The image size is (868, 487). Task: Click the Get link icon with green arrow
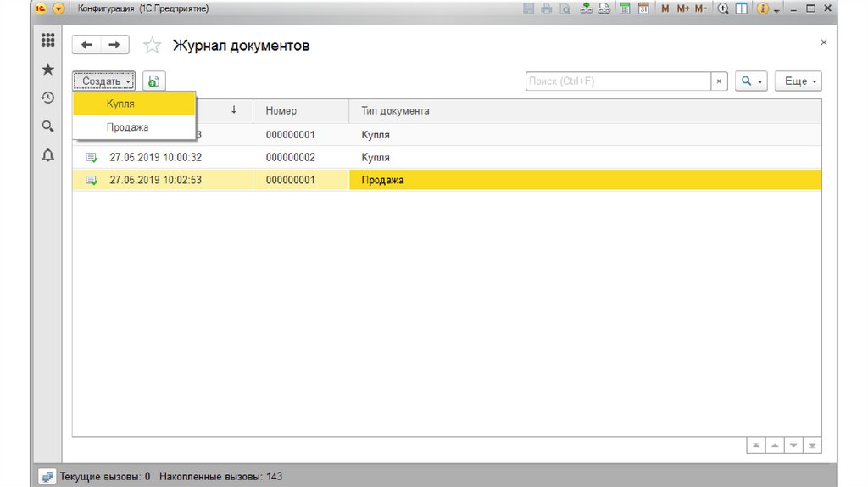point(587,8)
